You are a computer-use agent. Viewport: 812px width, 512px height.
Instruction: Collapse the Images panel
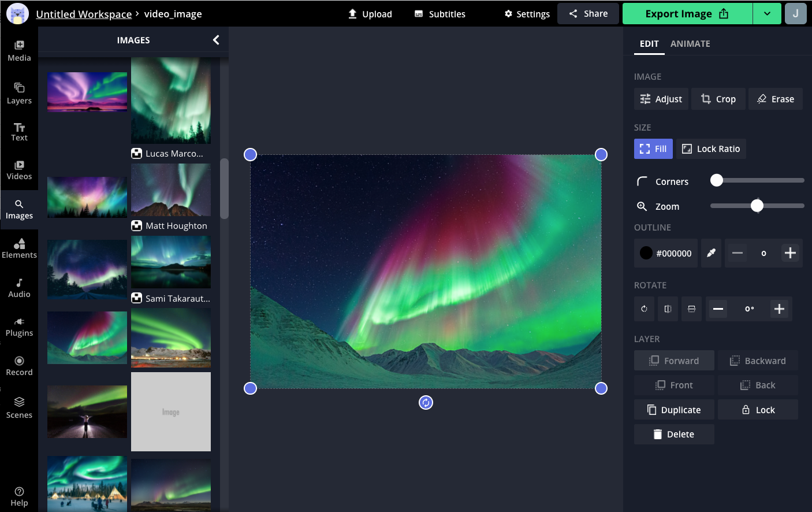(216, 40)
